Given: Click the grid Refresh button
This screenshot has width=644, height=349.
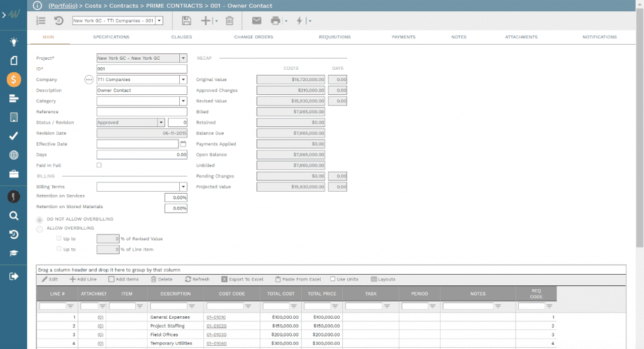Looking at the screenshot, I should pyautogui.click(x=197, y=279).
